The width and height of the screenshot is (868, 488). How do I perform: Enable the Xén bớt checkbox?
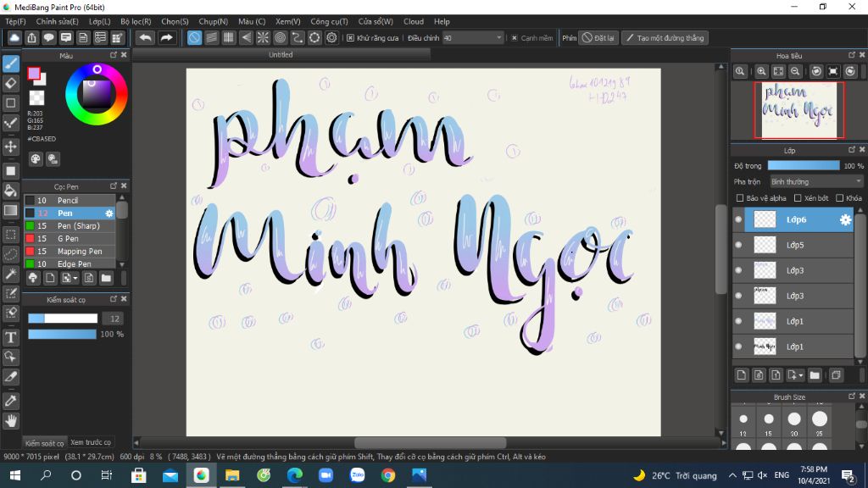798,197
